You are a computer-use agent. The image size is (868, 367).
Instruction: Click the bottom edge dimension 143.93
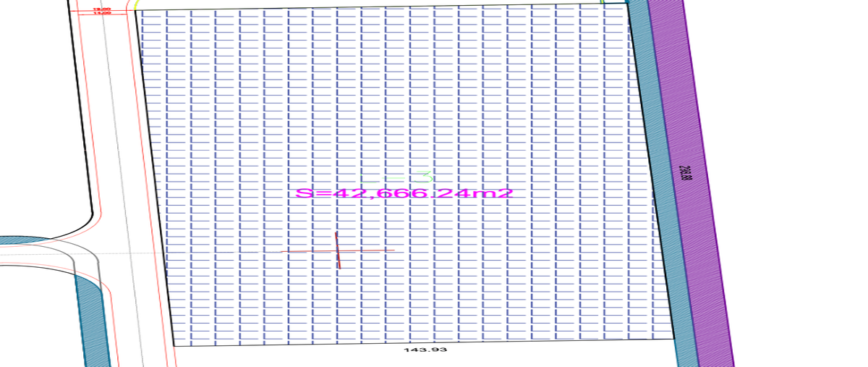425,350
